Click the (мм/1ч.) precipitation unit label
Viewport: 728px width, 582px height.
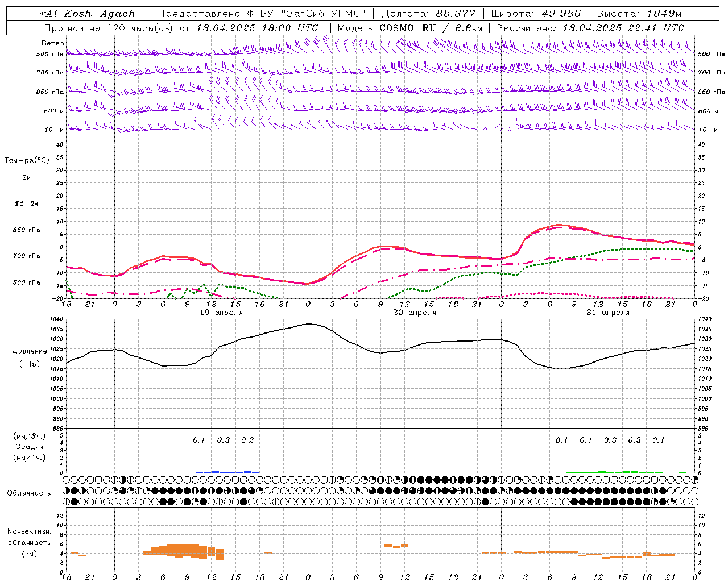(30, 457)
